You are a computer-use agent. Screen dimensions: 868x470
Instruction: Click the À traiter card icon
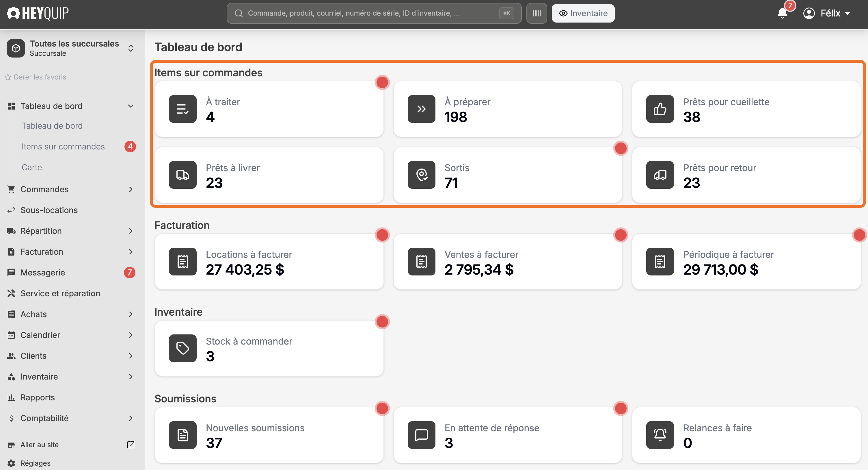coord(182,109)
